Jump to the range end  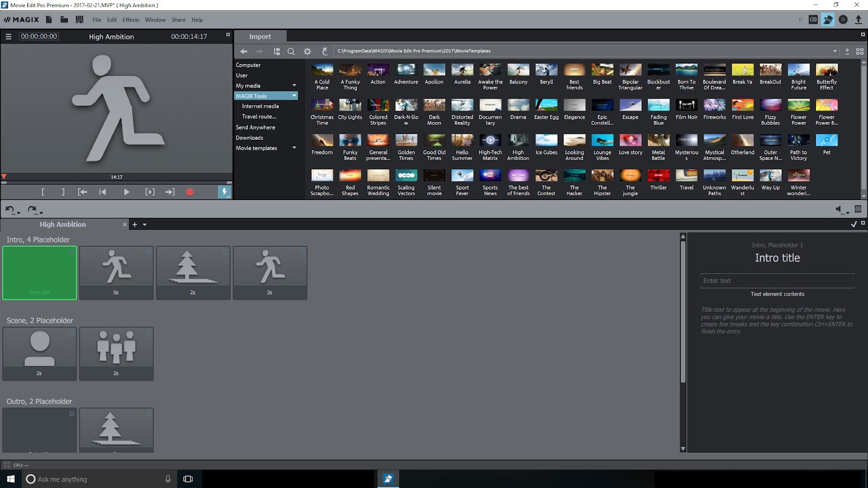click(170, 192)
